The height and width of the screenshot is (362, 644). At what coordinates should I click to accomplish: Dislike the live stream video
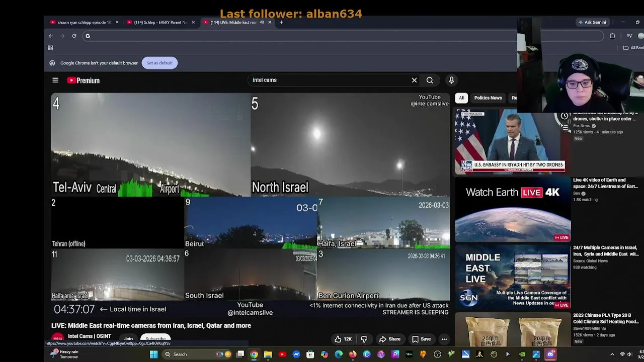(364, 339)
